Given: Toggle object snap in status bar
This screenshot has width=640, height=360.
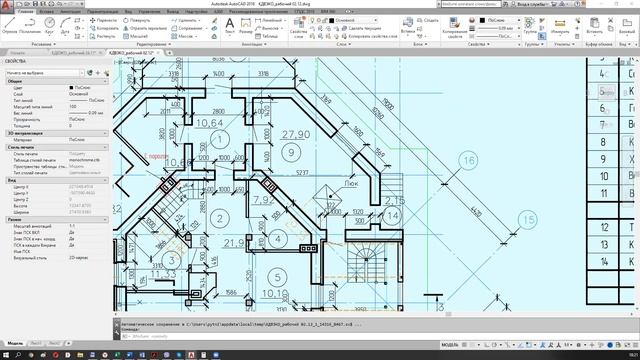Looking at the screenshot, I should [x=529, y=345].
